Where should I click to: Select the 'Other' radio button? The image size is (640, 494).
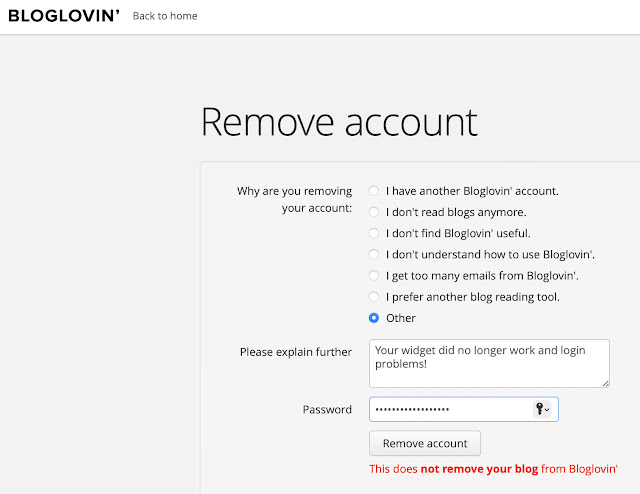coord(373,318)
